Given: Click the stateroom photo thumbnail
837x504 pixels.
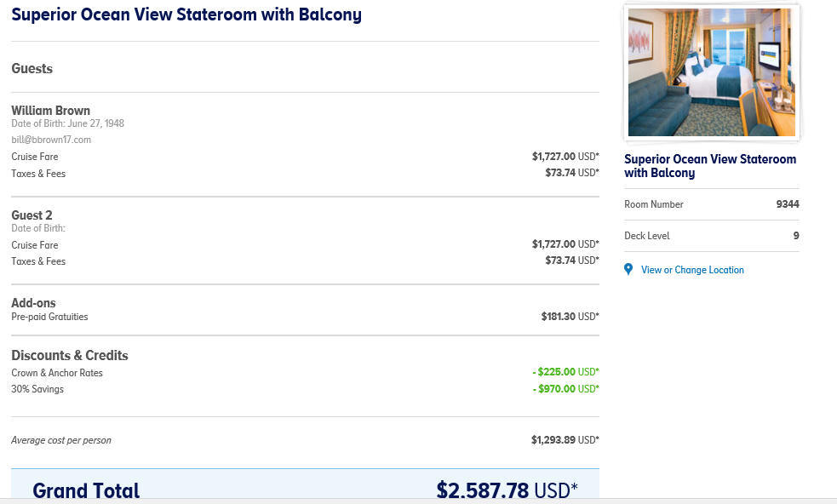Looking at the screenshot, I should (712, 72).
